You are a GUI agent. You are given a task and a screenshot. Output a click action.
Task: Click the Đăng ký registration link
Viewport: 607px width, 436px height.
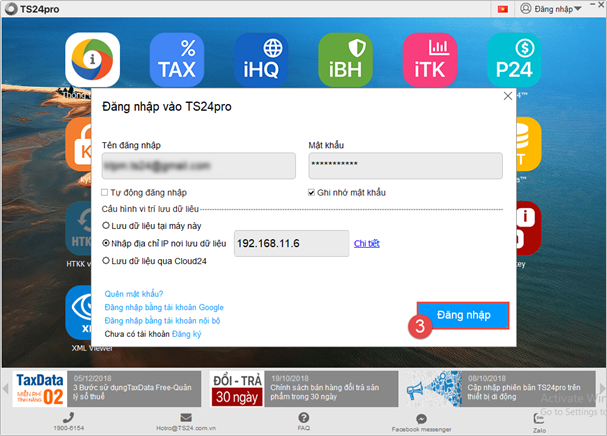[x=187, y=334]
